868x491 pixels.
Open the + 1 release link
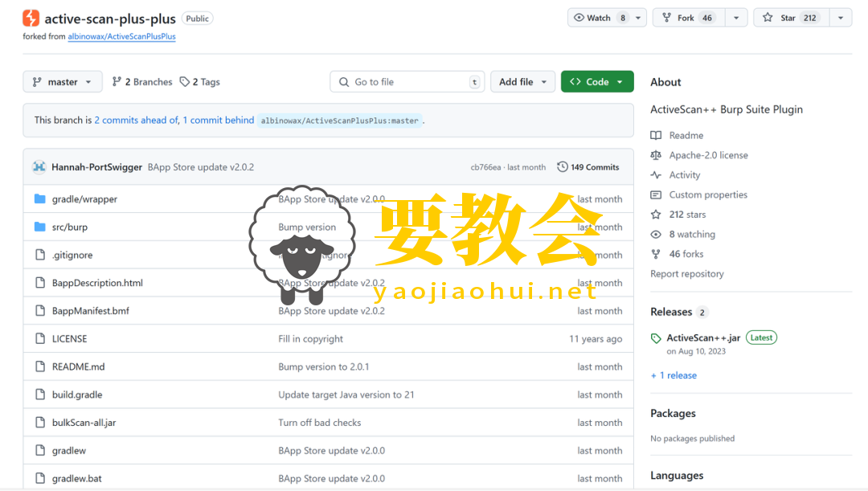674,375
